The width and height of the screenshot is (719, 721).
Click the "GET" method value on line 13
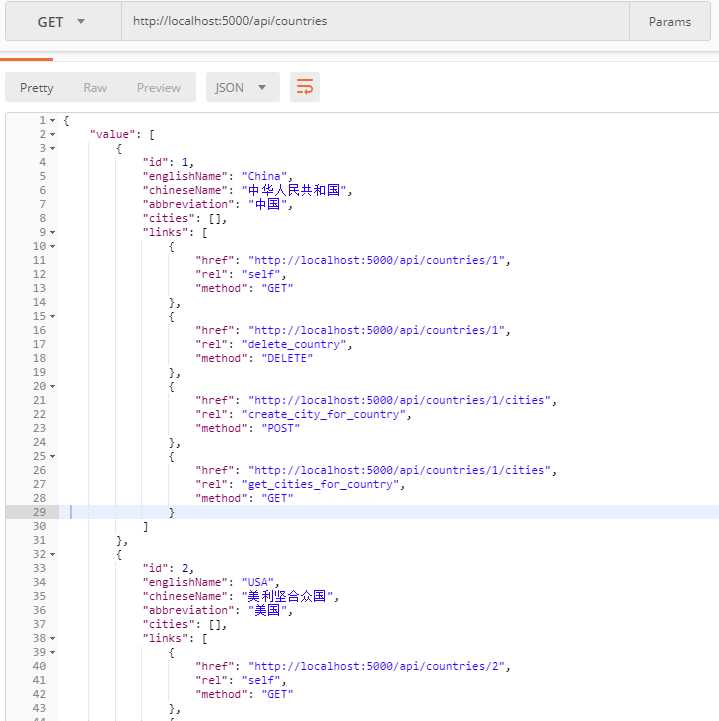tap(277, 288)
